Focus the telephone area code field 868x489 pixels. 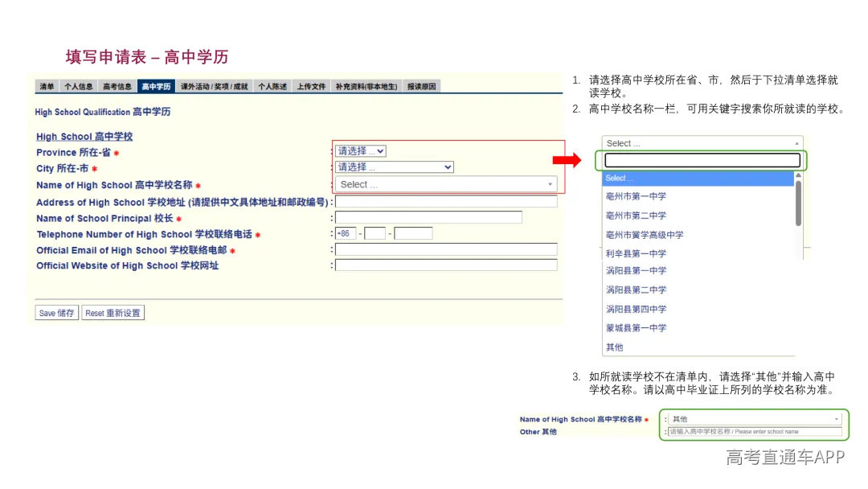click(x=375, y=233)
